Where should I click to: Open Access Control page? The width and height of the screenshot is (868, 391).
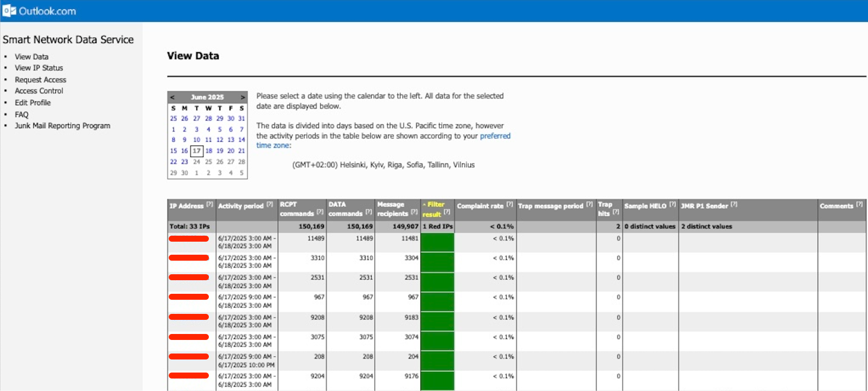pos(39,91)
